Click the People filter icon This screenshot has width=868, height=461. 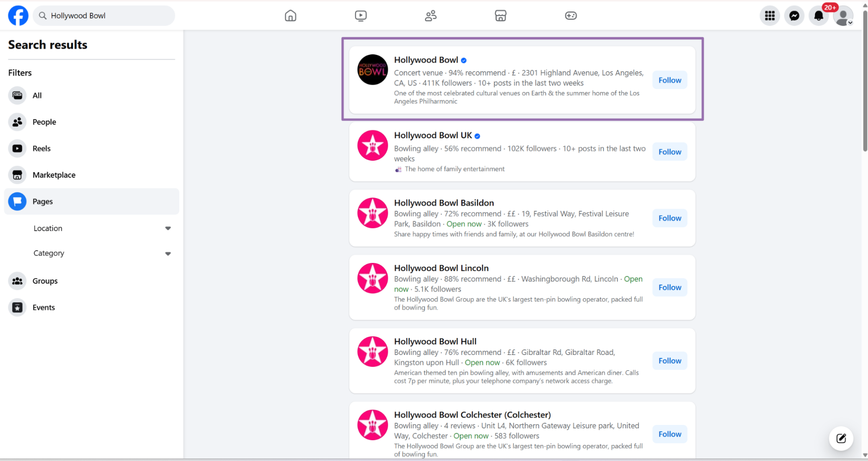pos(17,122)
